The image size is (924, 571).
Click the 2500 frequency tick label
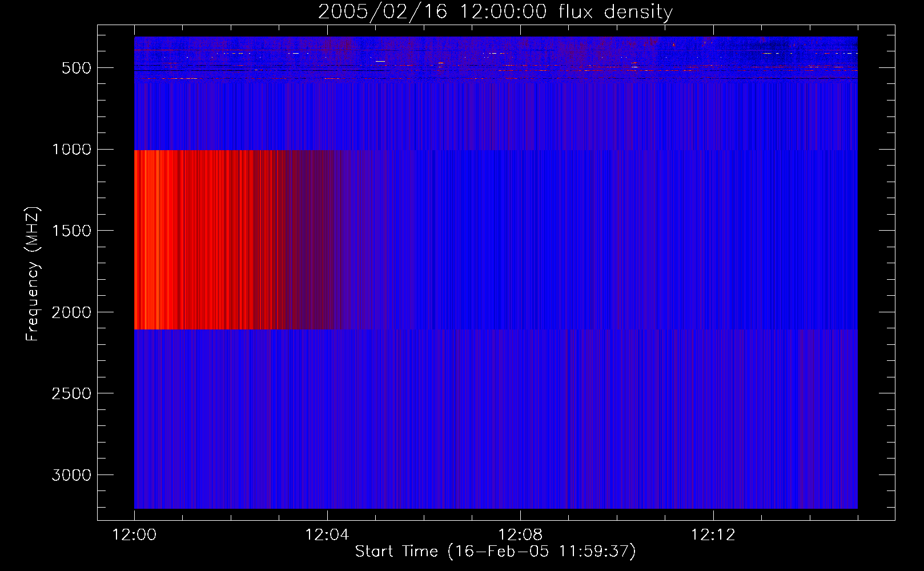71,393
